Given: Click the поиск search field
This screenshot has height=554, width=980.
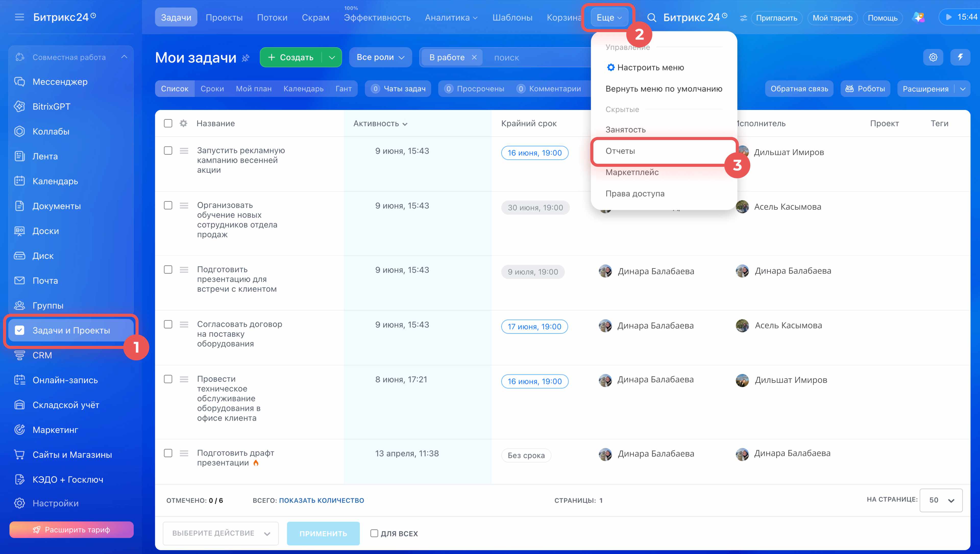Looking at the screenshot, I should point(537,57).
